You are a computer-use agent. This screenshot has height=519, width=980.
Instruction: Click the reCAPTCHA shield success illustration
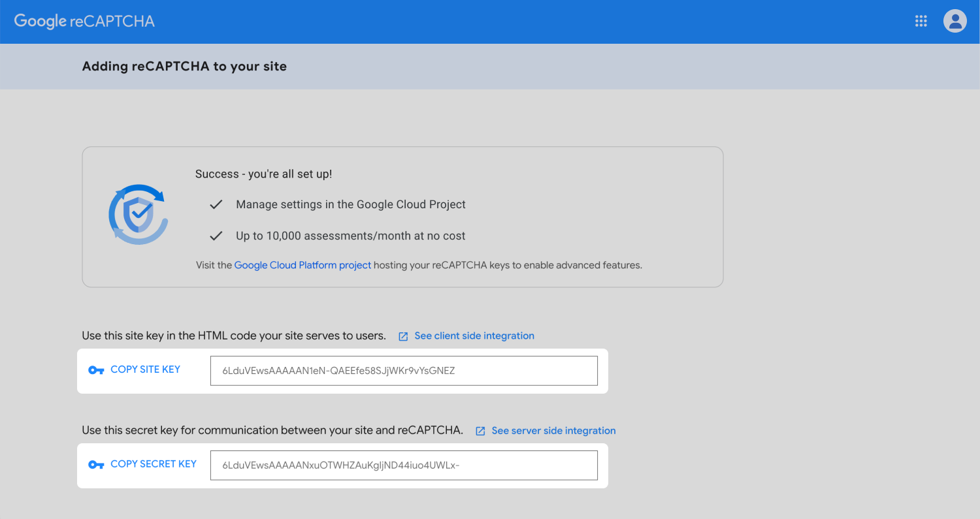[x=138, y=215]
